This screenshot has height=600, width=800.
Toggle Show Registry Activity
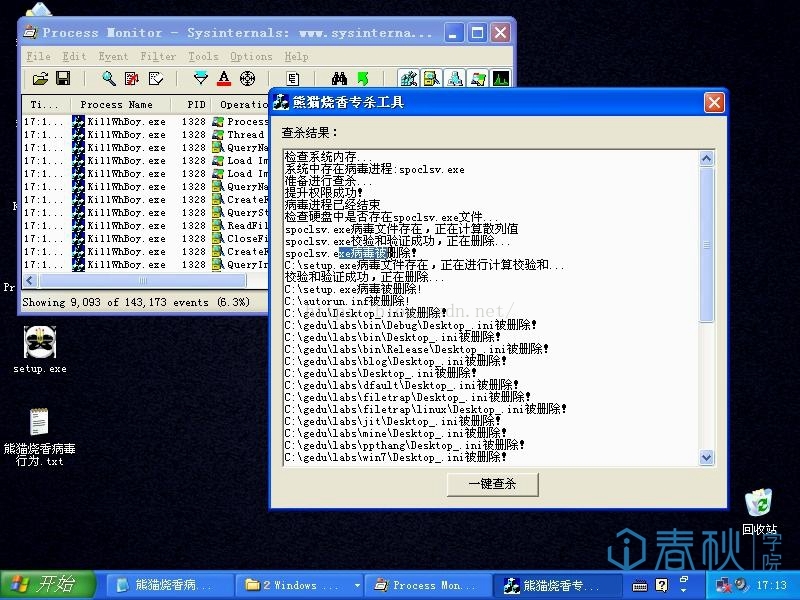pos(409,79)
